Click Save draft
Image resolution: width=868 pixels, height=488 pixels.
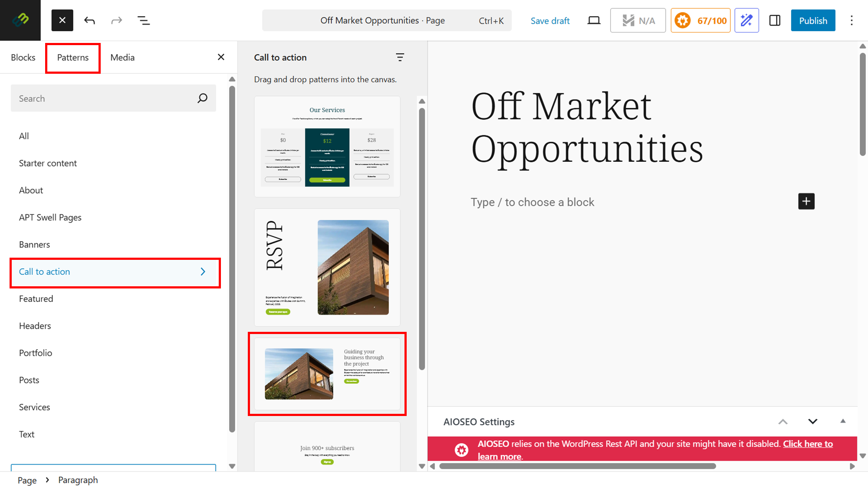coord(550,21)
